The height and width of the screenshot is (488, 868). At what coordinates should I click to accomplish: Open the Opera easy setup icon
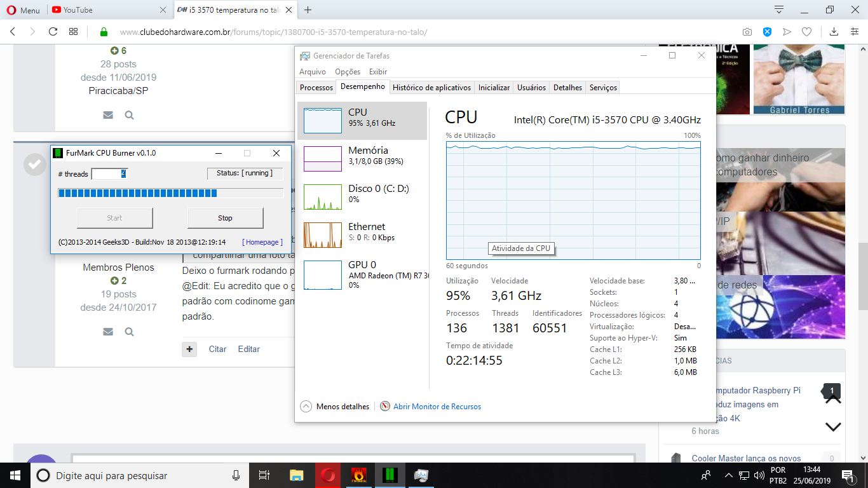click(x=853, y=32)
